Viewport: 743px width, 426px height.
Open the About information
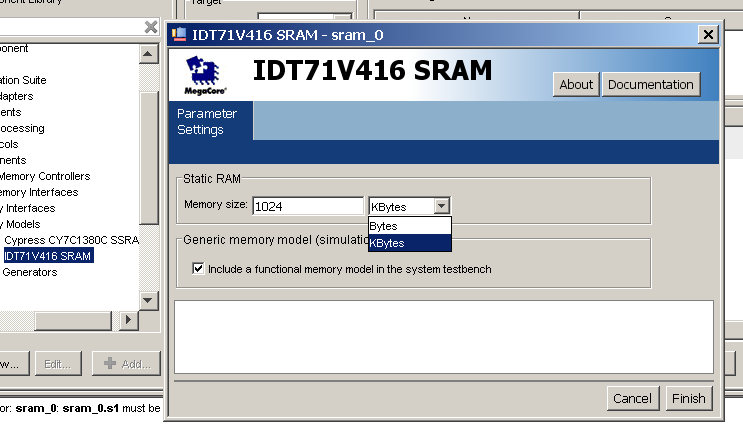click(x=576, y=84)
